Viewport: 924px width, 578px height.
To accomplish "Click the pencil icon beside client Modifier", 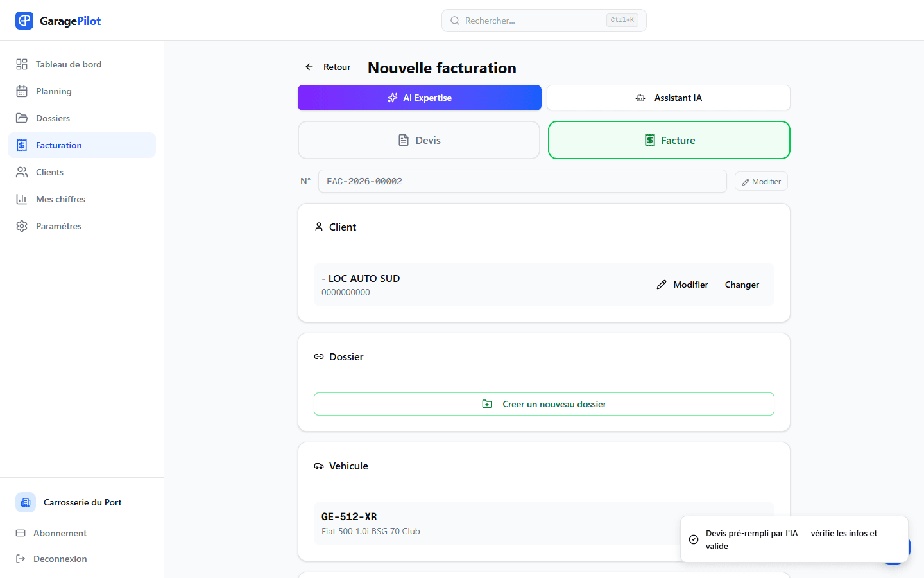I will 662,285.
